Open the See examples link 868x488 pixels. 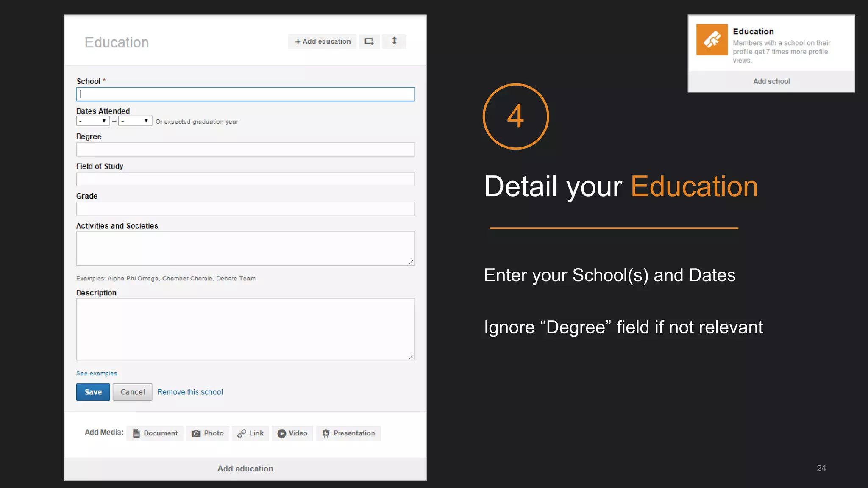(x=97, y=373)
